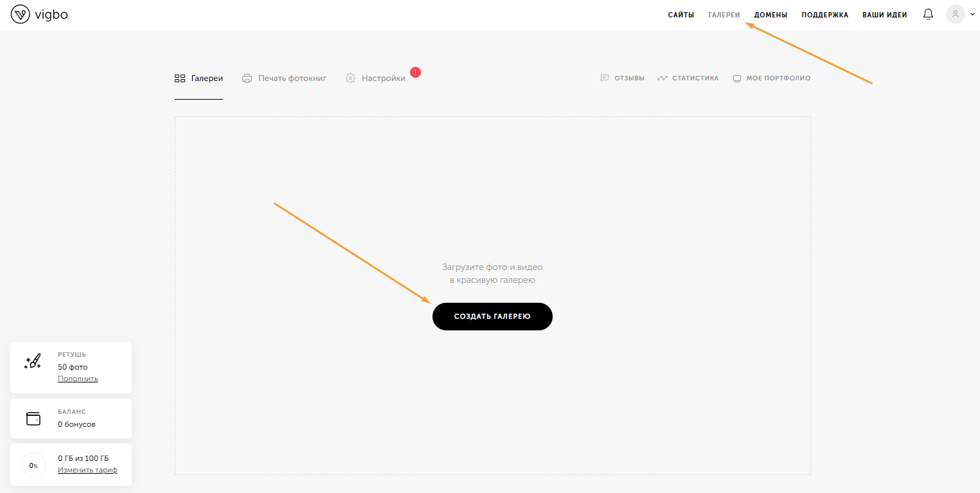
Task: Go to Сайты in top menu
Action: [681, 15]
